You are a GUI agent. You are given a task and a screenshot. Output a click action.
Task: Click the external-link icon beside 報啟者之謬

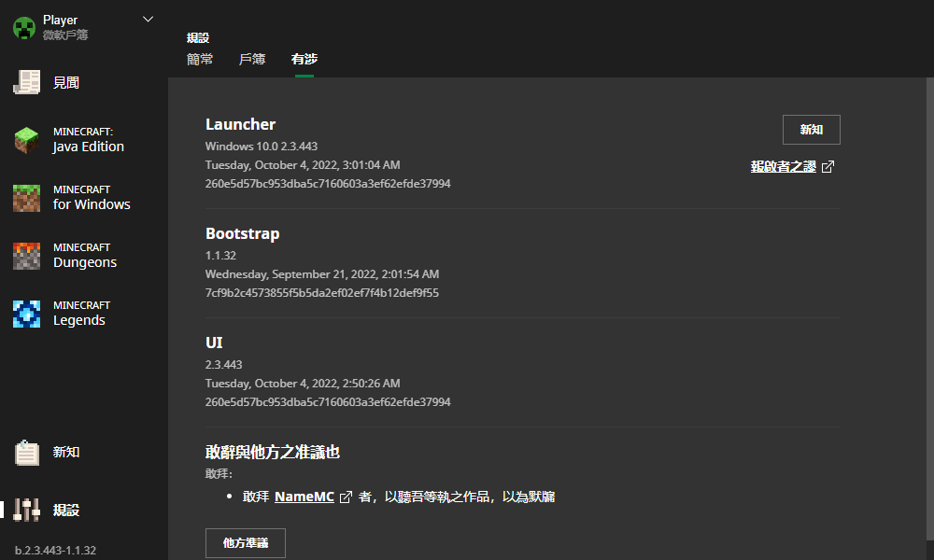(828, 167)
